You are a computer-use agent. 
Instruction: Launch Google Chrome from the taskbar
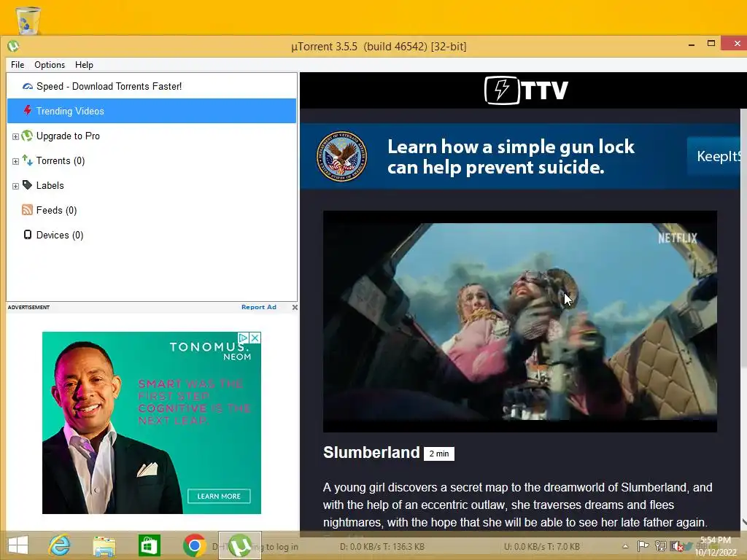coord(194,545)
